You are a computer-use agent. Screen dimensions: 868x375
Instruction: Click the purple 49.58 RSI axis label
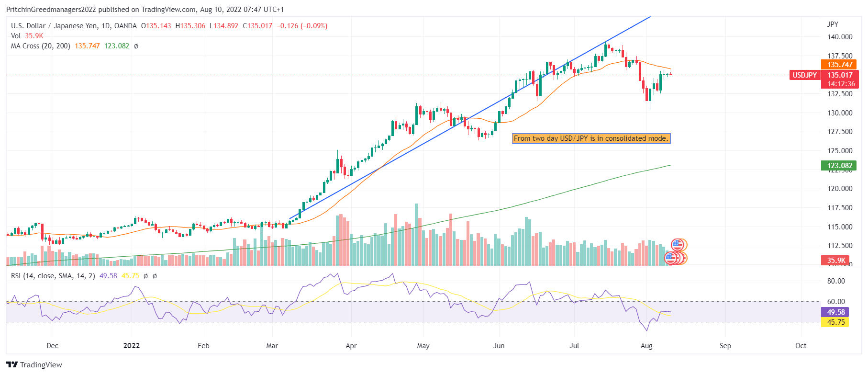(x=835, y=312)
